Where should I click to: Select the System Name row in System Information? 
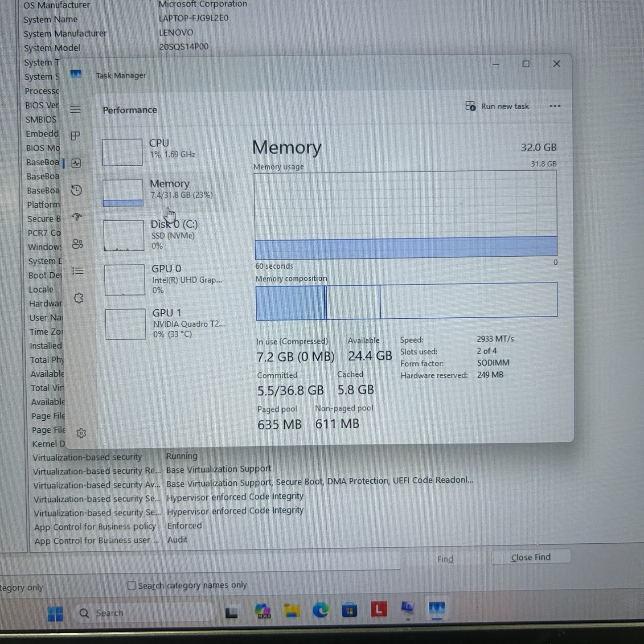tap(126, 19)
